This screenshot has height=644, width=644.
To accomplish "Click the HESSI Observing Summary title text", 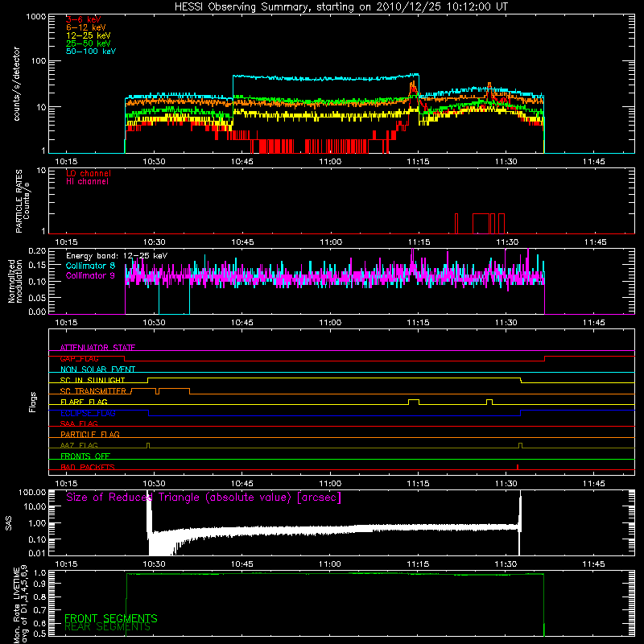I will point(341,7).
